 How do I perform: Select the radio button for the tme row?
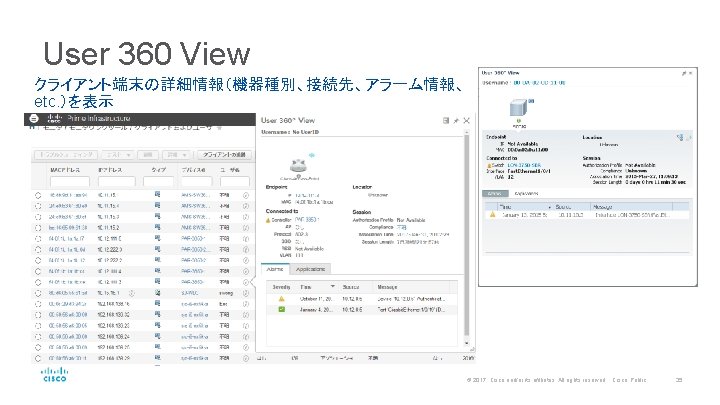coord(38,304)
